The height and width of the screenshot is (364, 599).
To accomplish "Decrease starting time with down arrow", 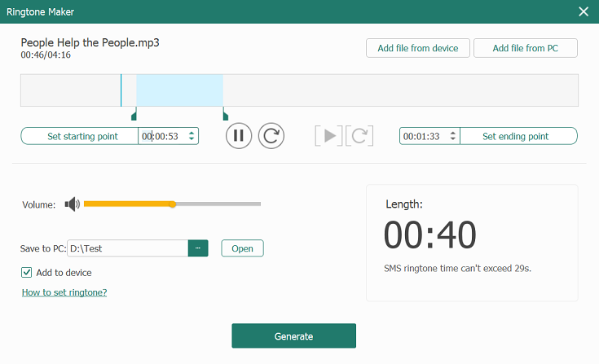I will click(192, 139).
